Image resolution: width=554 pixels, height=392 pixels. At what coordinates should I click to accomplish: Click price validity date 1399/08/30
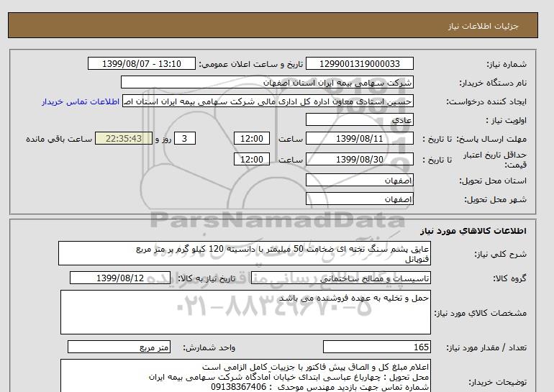pyautogui.click(x=359, y=159)
